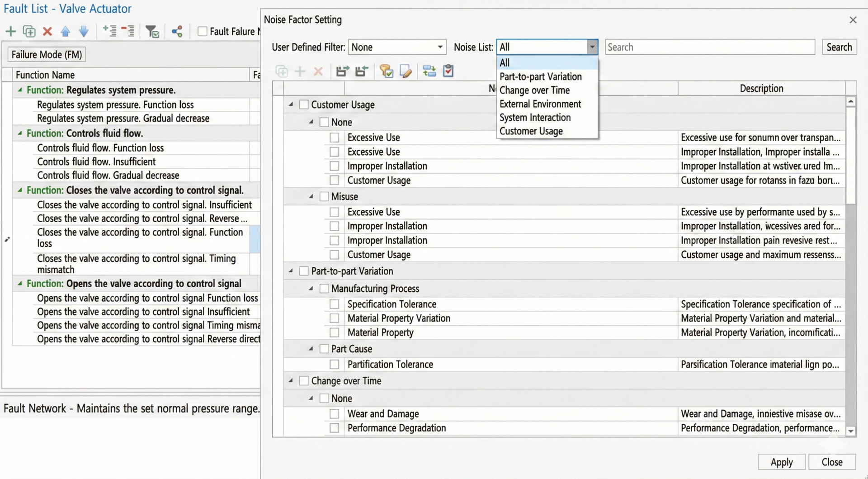Screen dimensions: 868x479
Task: Click the filter funnel icon in Fault List
Action: (x=152, y=31)
